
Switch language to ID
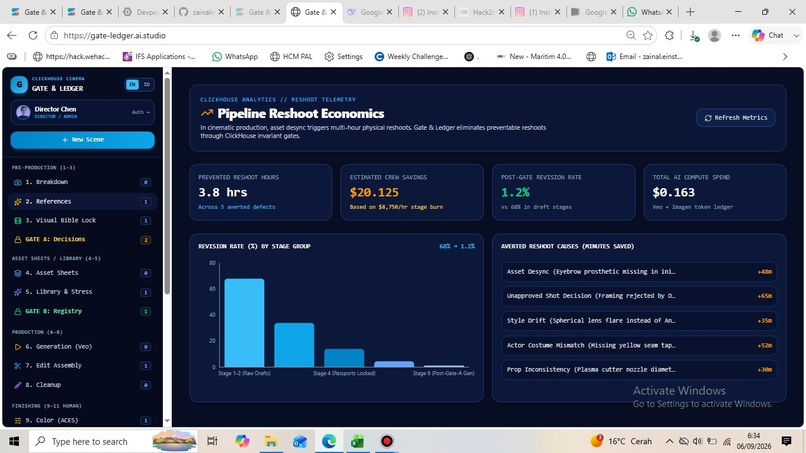point(146,84)
